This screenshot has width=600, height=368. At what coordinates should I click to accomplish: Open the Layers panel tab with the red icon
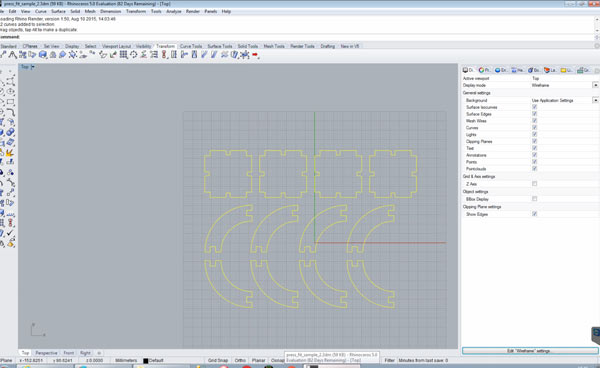[x=550, y=70]
